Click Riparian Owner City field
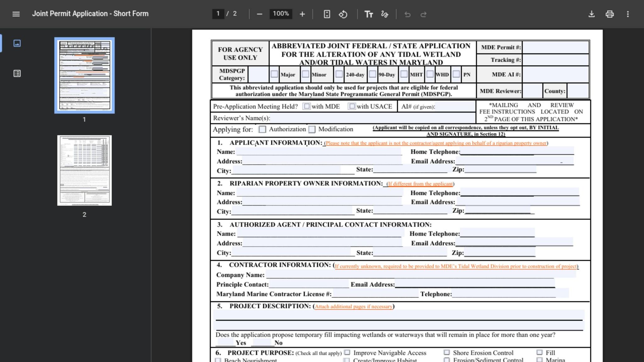 pyautogui.click(x=292, y=211)
